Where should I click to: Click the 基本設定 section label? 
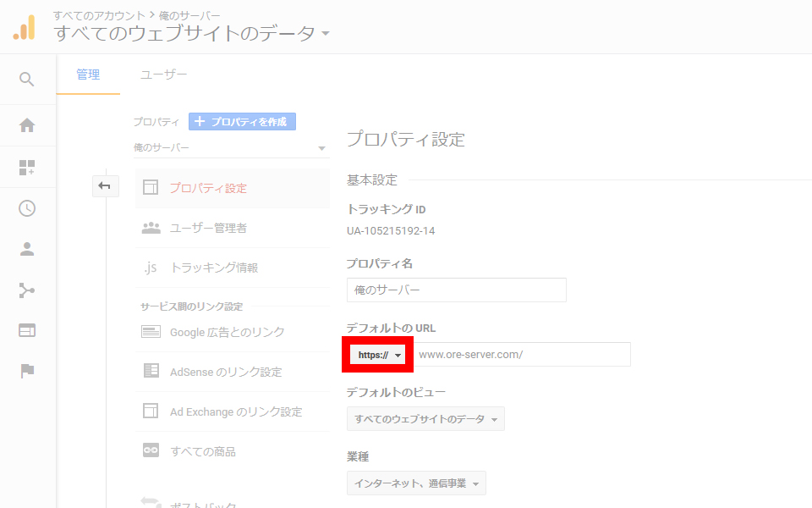(372, 179)
